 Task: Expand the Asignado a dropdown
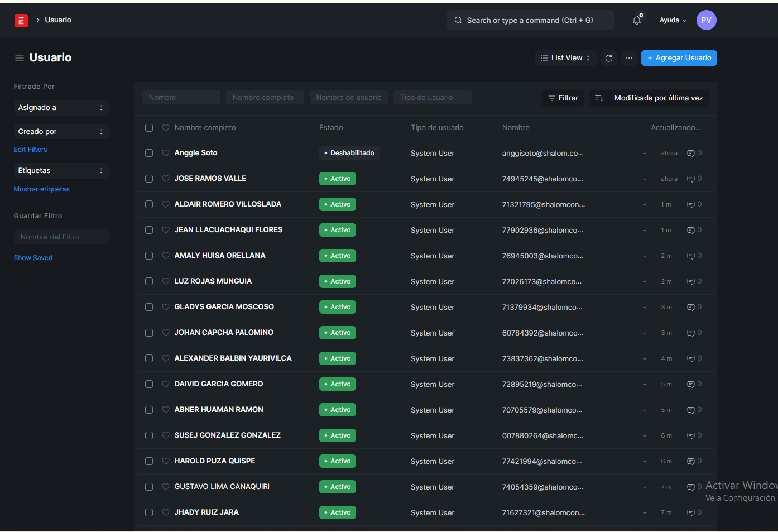[60, 108]
